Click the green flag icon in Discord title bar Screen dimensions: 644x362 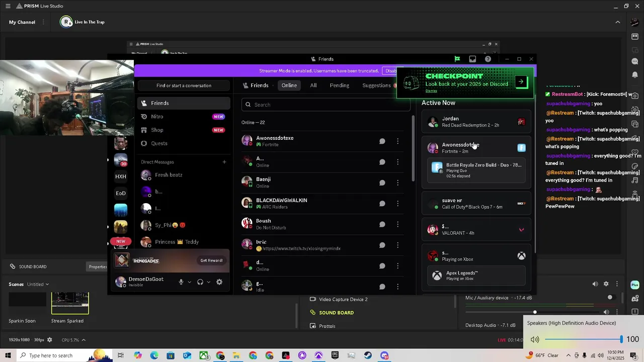pos(457,59)
